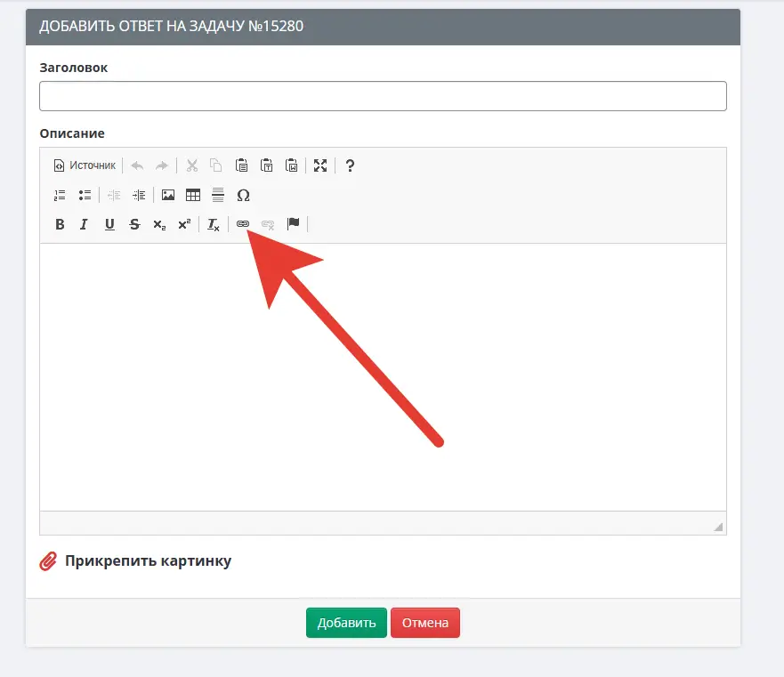The image size is (784, 677).
Task: Toggle bold formatting
Action: [x=60, y=224]
